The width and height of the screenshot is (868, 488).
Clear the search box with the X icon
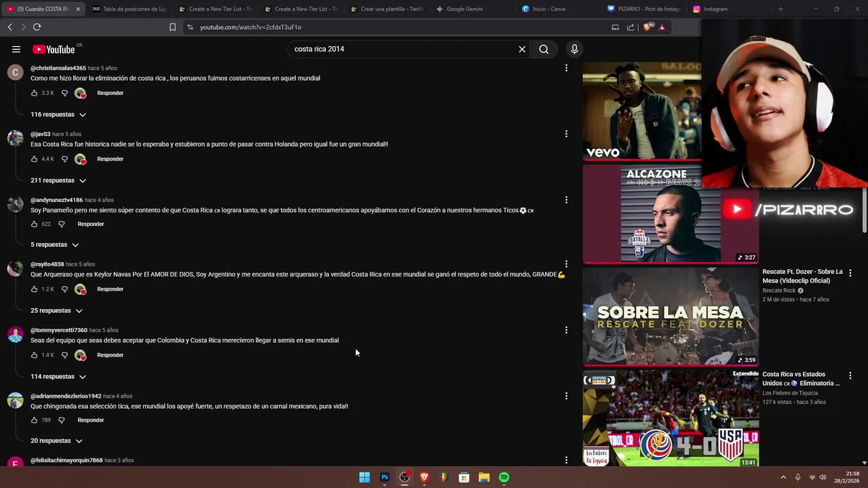click(522, 49)
